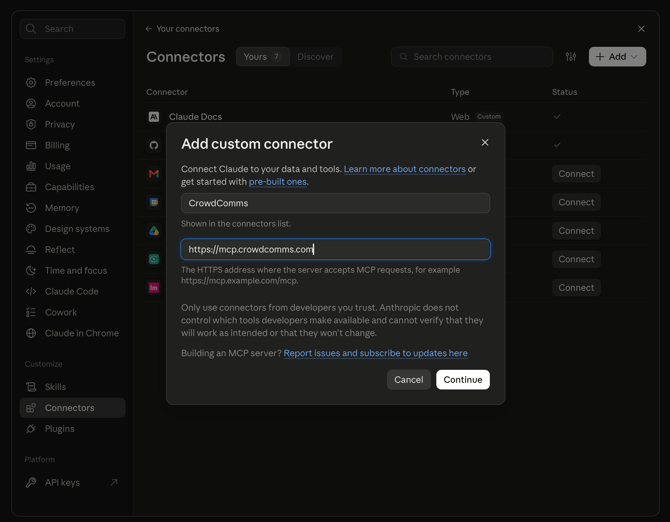The image size is (670, 522).
Task: Click the CrowdComms name input field
Action: click(x=335, y=203)
